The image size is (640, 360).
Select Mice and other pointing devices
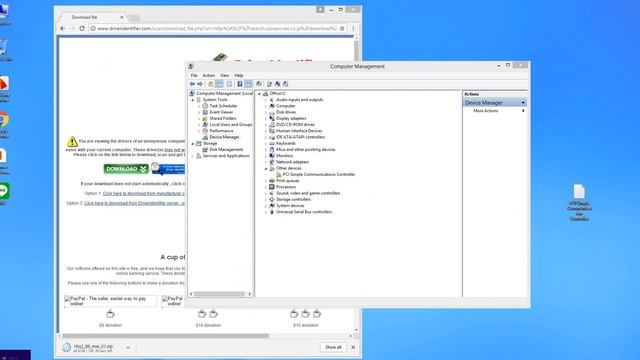coord(306,149)
